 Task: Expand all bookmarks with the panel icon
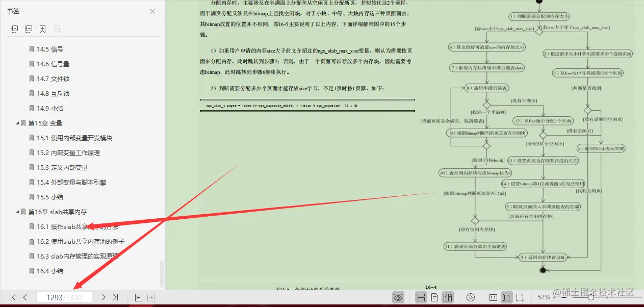coord(14,29)
